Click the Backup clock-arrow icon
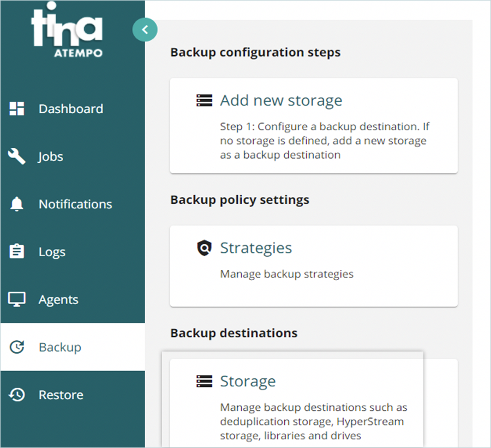The height and width of the screenshot is (448, 491). tap(17, 347)
